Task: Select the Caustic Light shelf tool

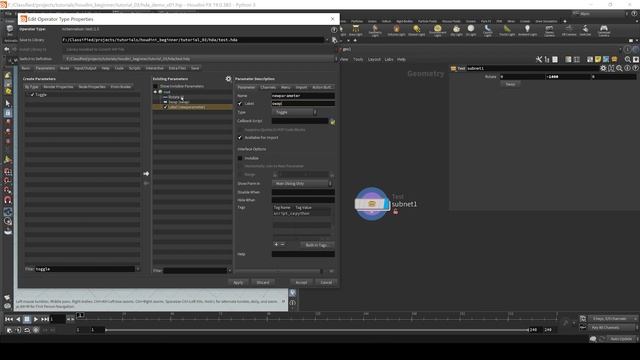Action: [x=487, y=30]
